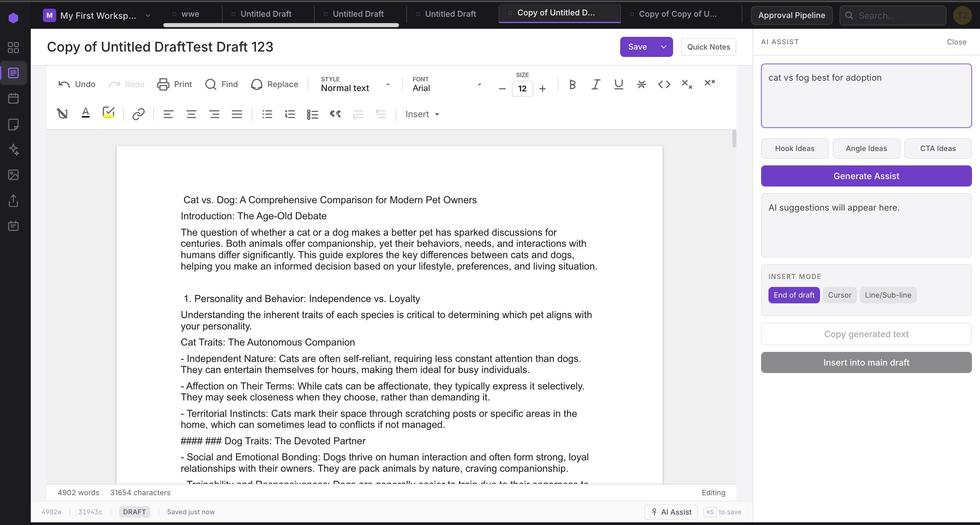Image resolution: width=980 pixels, height=525 pixels.
Task: Expand the Insert menu in toolbar
Action: [421, 114]
